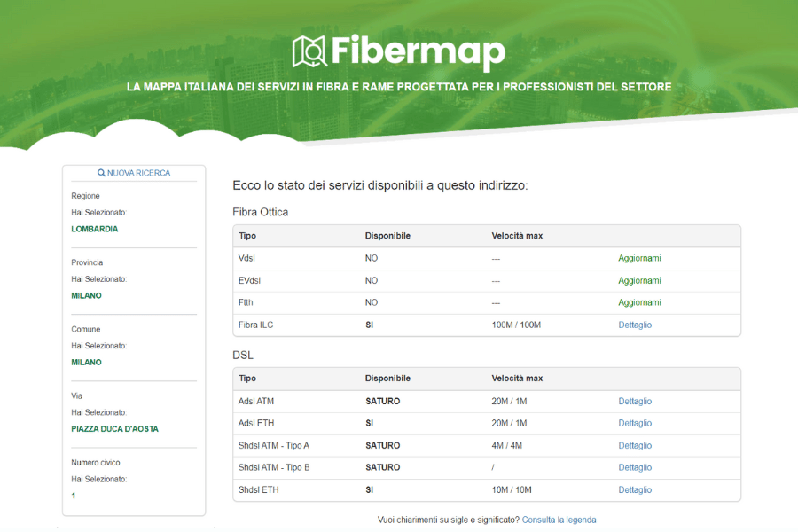The width and height of the screenshot is (798, 532).
Task: Click the NO status in Ftth row
Action: (x=372, y=302)
